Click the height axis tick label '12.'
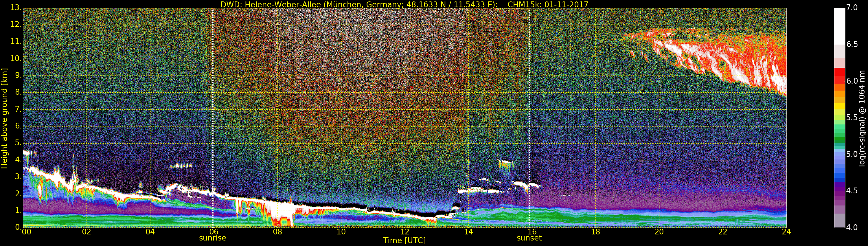The width and height of the screenshot is (868, 246). click(x=16, y=24)
